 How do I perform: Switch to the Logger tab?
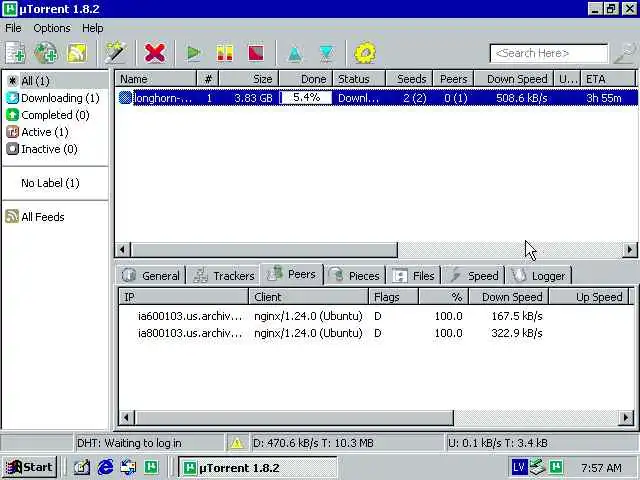tap(539, 276)
